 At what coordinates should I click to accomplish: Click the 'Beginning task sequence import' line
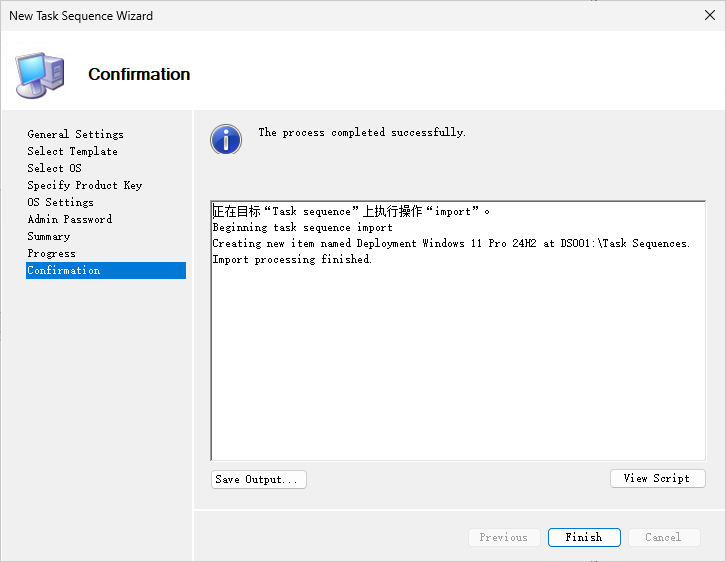click(x=302, y=227)
